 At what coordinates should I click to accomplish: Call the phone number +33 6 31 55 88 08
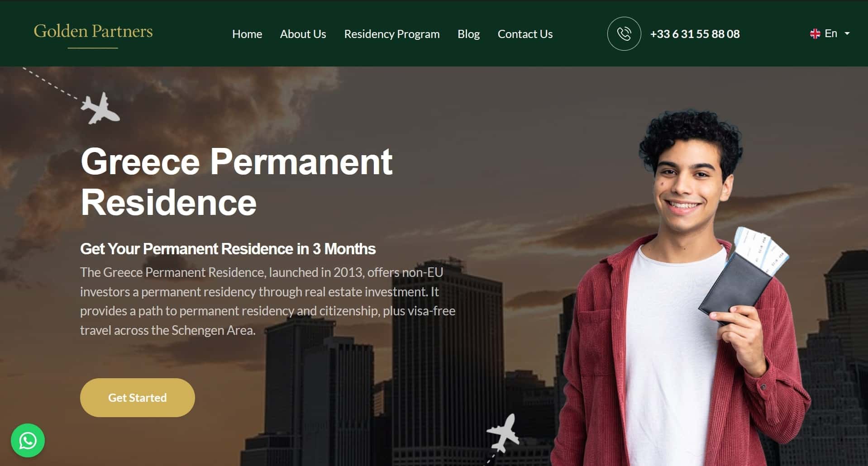point(695,34)
